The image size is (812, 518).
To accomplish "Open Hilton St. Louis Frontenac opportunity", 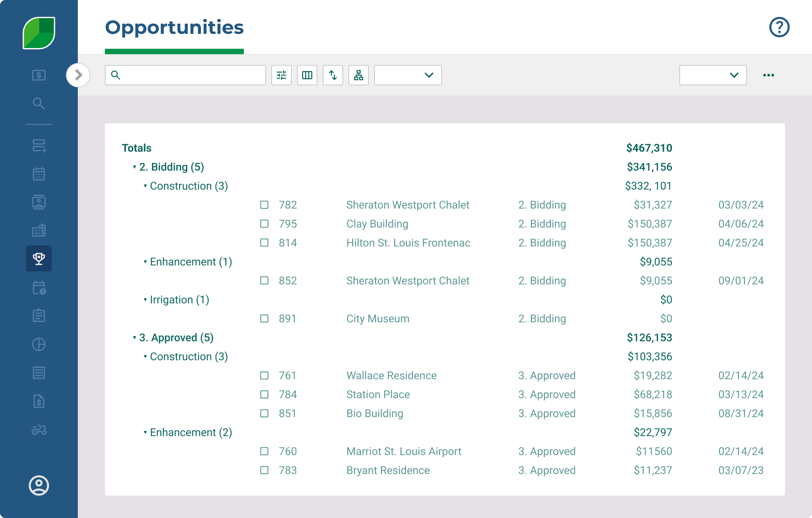I will (408, 243).
